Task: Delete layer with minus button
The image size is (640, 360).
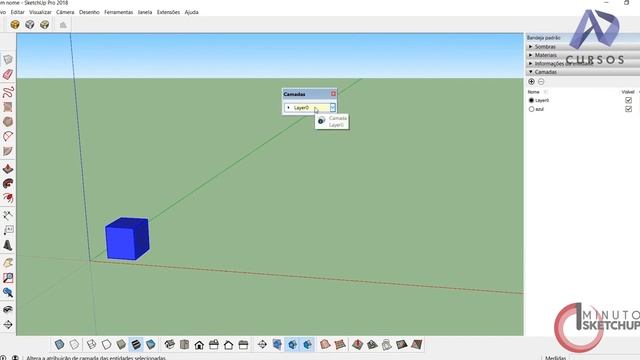Action: [541, 82]
